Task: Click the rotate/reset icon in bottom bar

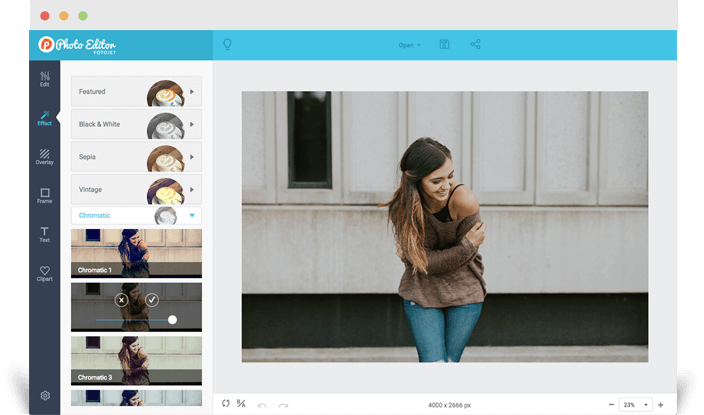Action: click(226, 403)
